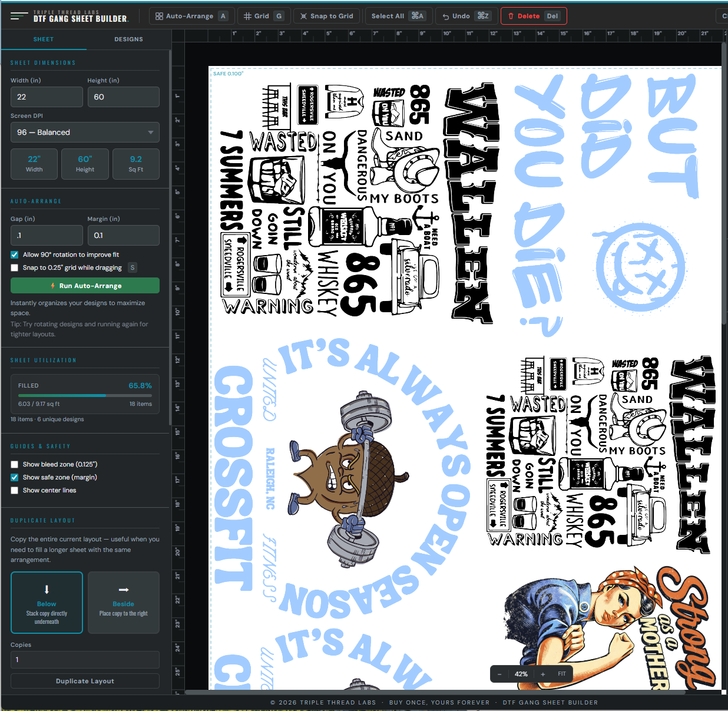Click Run Auto-Arrange button
The height and width of the screenshot is (711, 728).
pyautogui.click(x=85, y=286)
